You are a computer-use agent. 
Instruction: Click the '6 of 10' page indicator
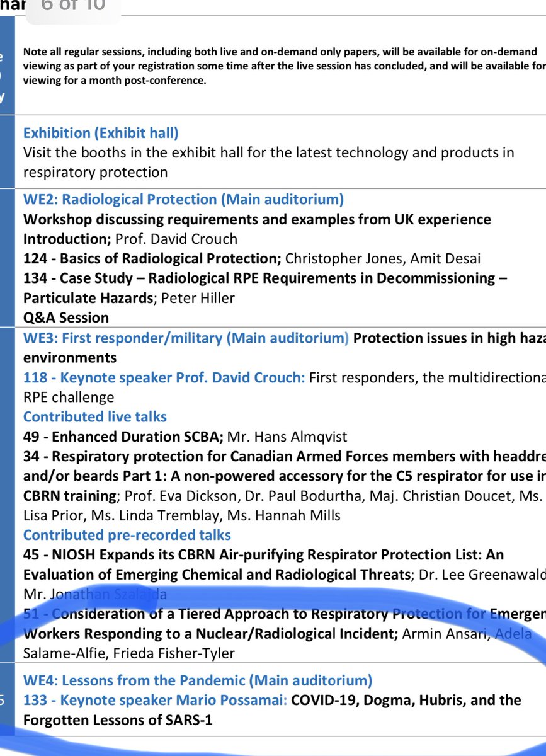(x=73, y=6)
